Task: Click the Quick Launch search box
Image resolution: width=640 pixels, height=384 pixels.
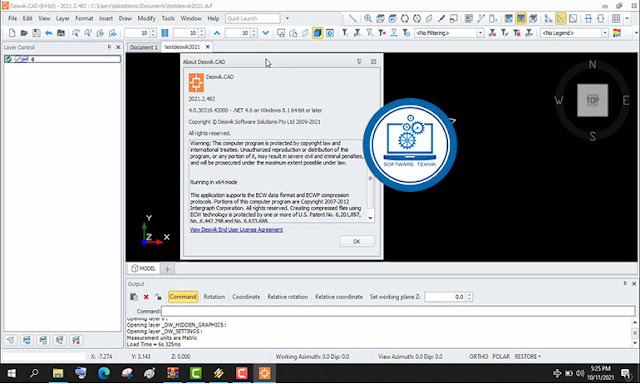Action: tap(253, 18)
